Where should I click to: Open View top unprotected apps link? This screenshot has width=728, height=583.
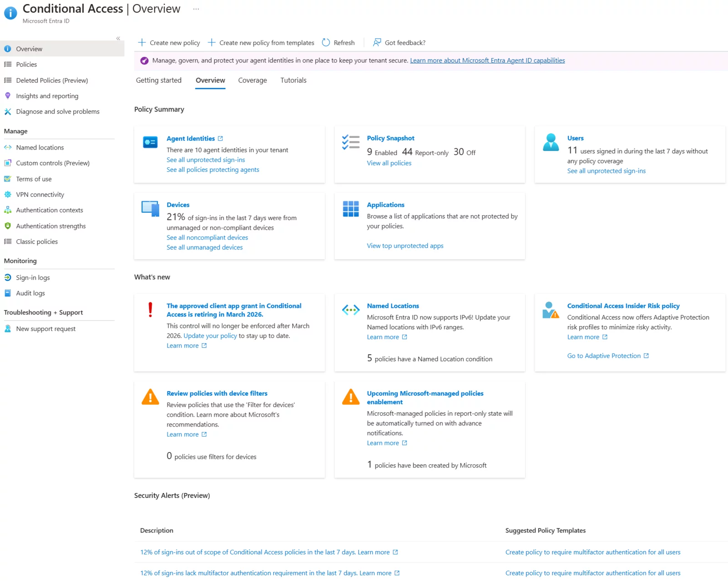405,246
